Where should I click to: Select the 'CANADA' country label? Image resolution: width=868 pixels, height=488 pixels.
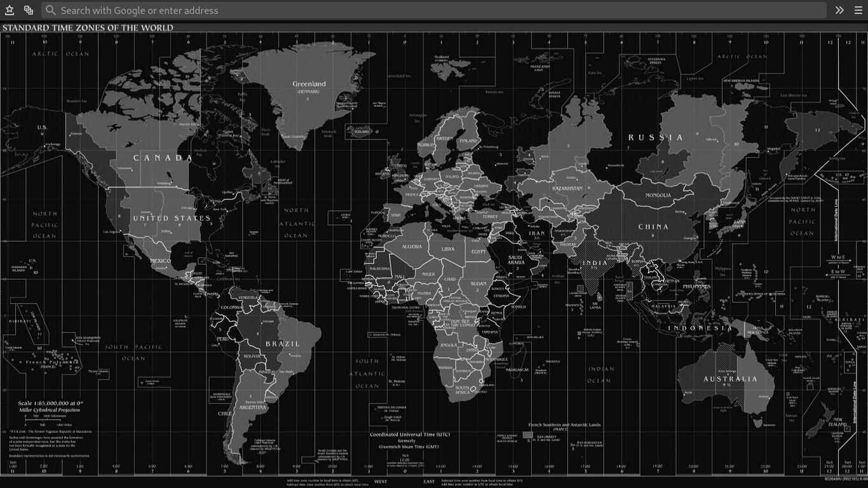(163, 158)
